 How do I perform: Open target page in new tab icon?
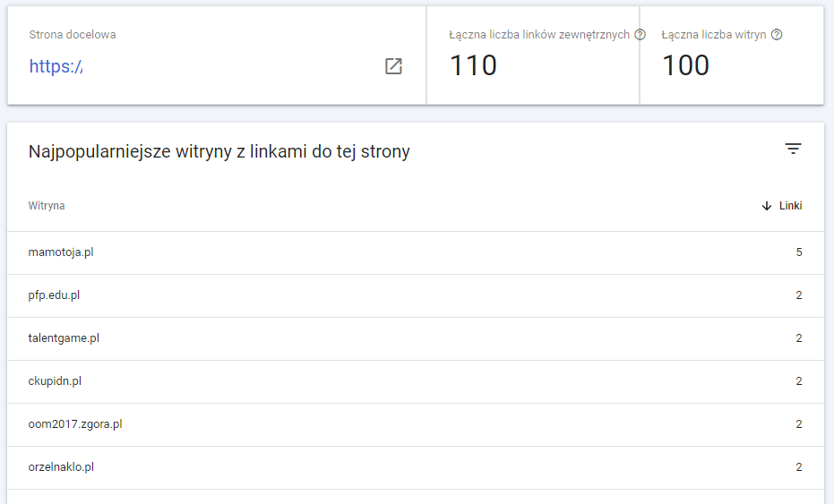pos(393,66)
